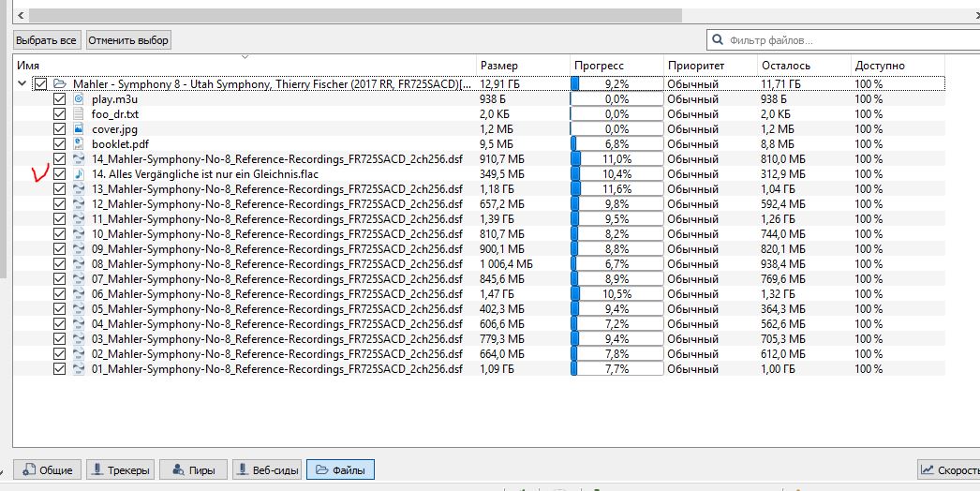
Task: Click the Выбрать все button
Action: 46,40
